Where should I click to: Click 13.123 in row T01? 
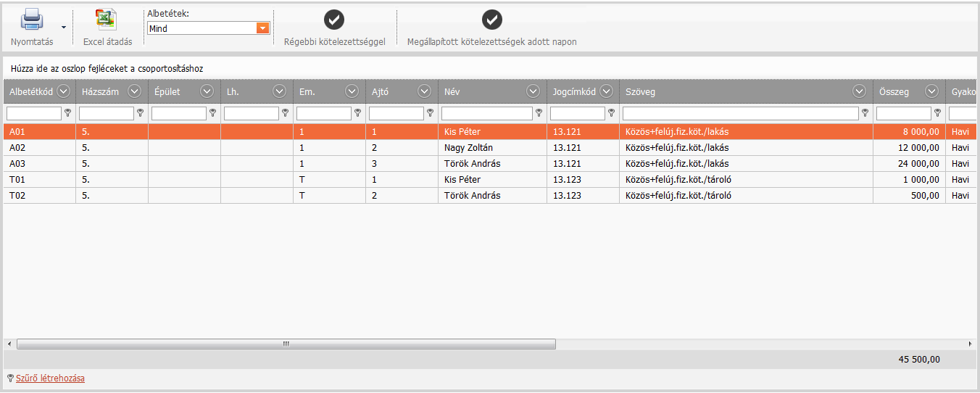(x=567, y=180)
